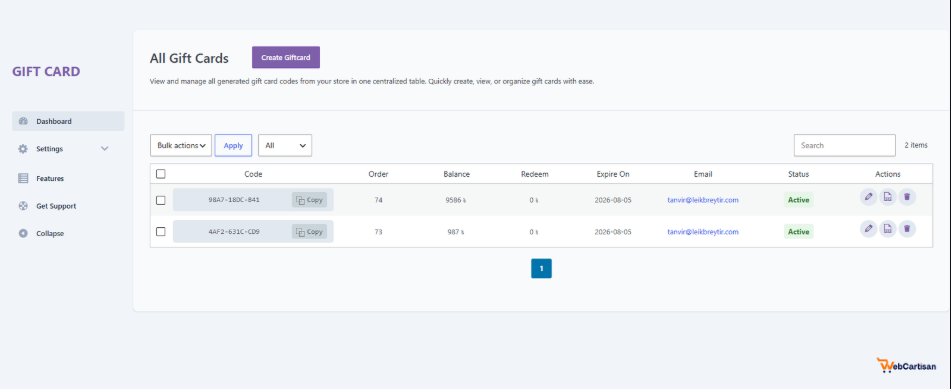951x389 pixels.
Task: Click the All Gift Cards heading
Action: point(189,58)
